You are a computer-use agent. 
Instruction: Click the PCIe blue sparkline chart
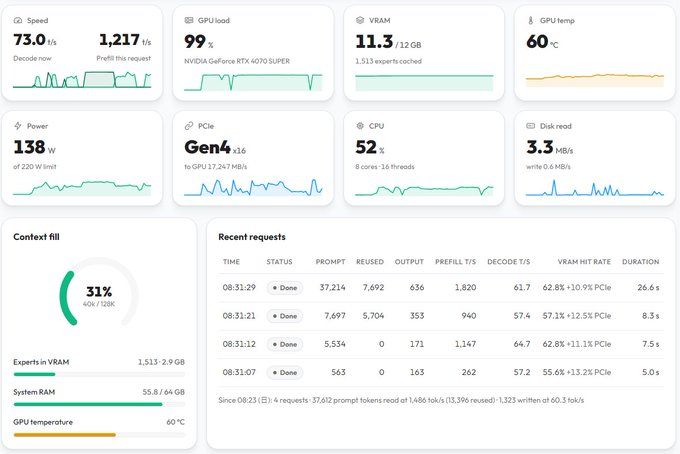[253, 187]
